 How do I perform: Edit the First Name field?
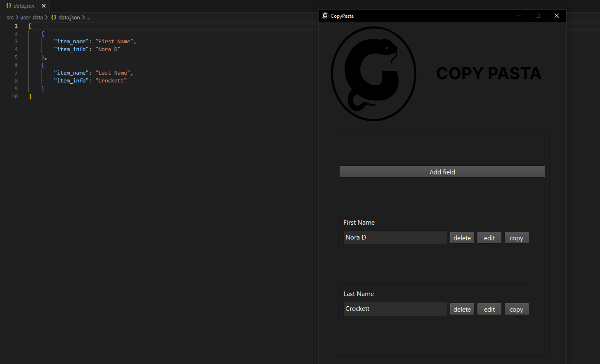tap(489, 238)
